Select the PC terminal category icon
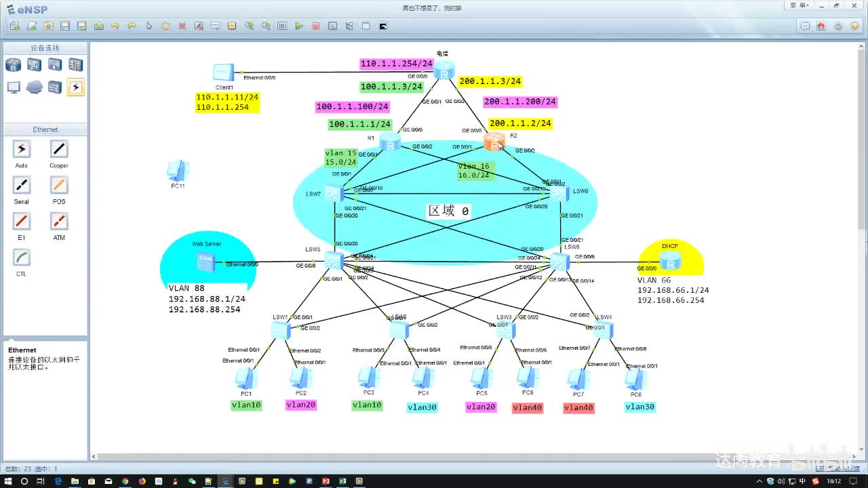This screenshot has width=868, height=488. click(14, 87)
